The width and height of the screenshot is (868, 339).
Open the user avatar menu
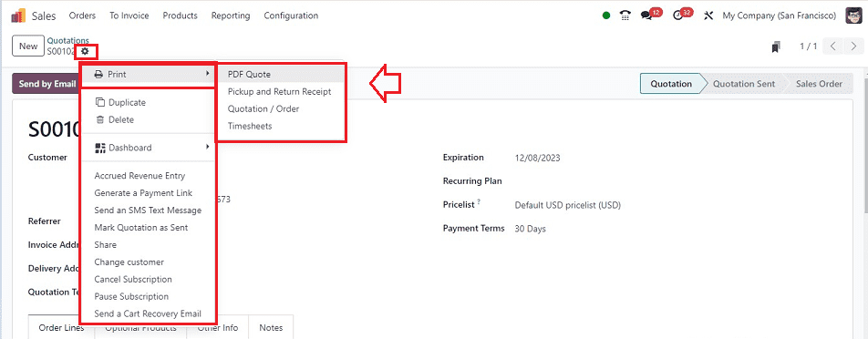(x=853, y=15)
